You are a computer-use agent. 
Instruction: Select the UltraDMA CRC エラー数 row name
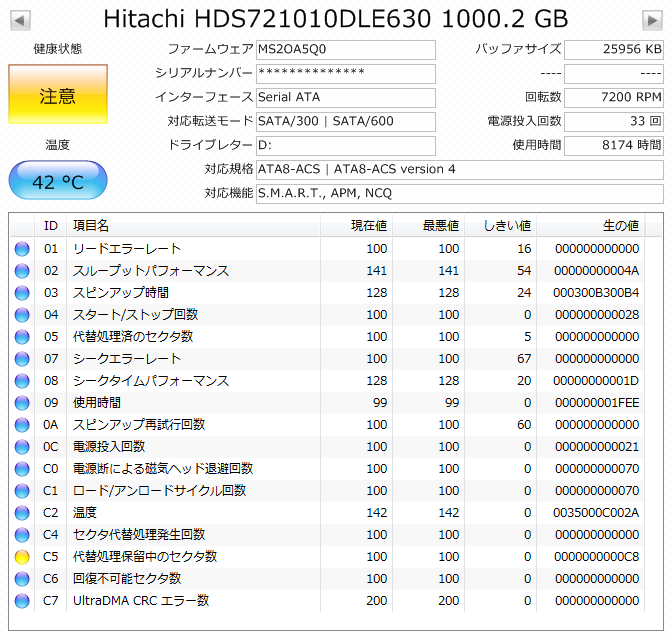coord(141,601)
